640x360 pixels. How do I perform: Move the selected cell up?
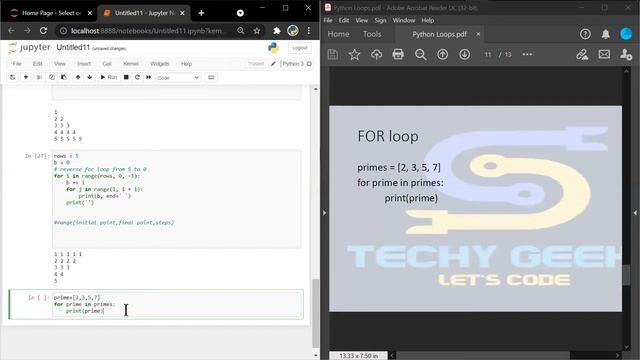78,77
